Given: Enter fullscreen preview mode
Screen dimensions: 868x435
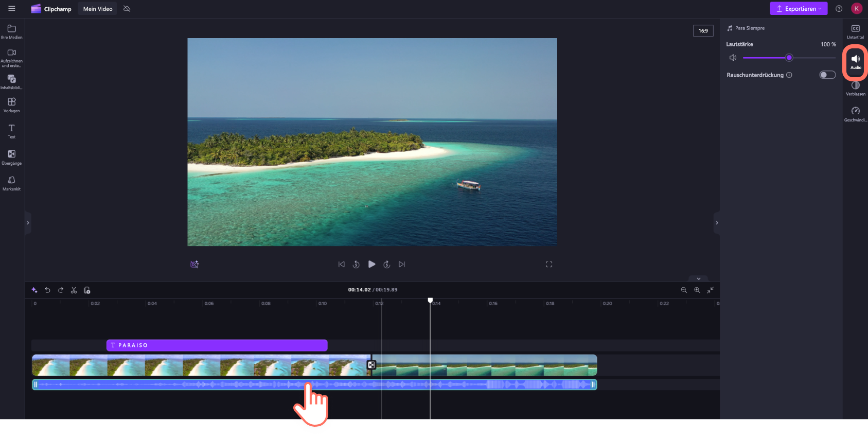Looking at the screenshot, I should pyautogui.click(x=549, y=264).
